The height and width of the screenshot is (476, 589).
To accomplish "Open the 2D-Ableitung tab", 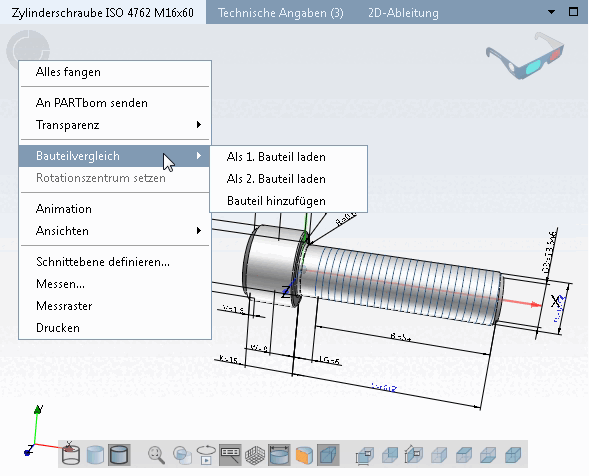I will coord(403,13).
